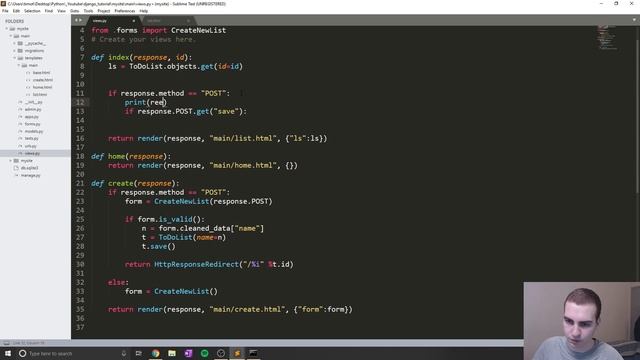Open forms.py in sidebar
This screenshot has height=360, width=640.
[x=33, y=124]
